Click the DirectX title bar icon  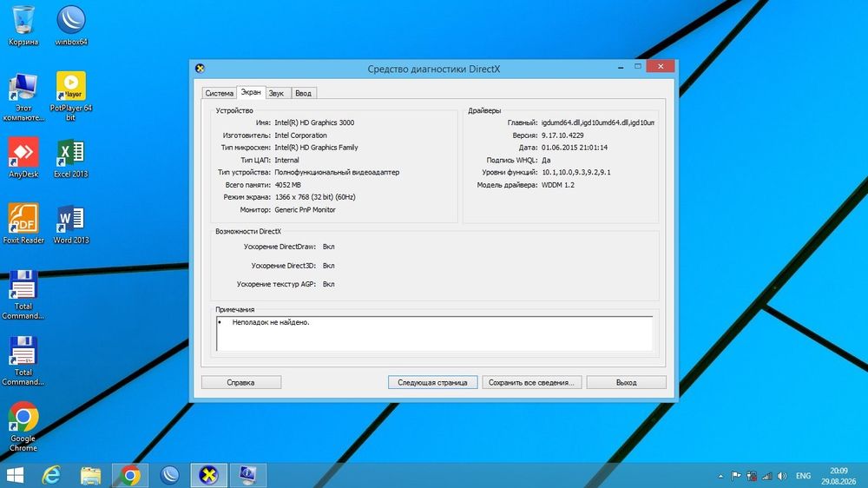click(x=200, y=69)
